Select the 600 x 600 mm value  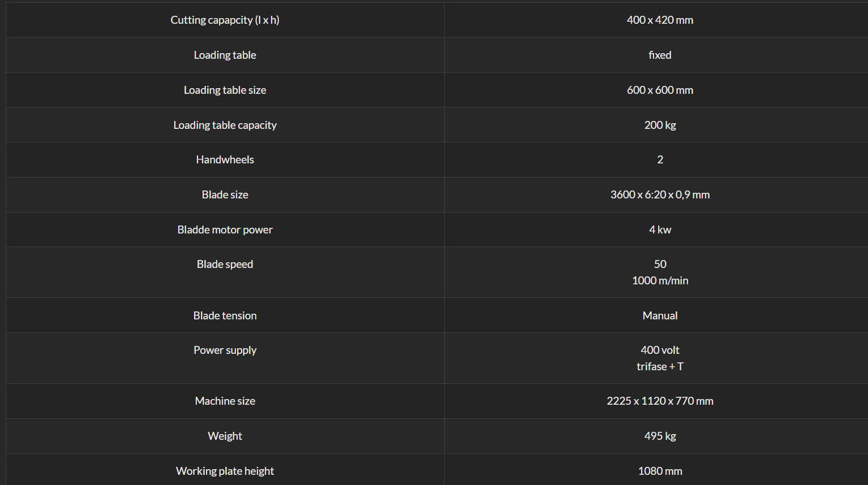[x=660, y=90]
